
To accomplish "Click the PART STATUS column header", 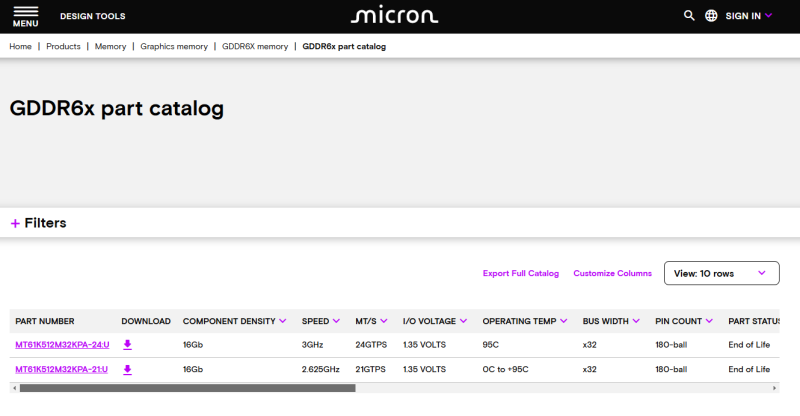I will (x=754, y=322).
